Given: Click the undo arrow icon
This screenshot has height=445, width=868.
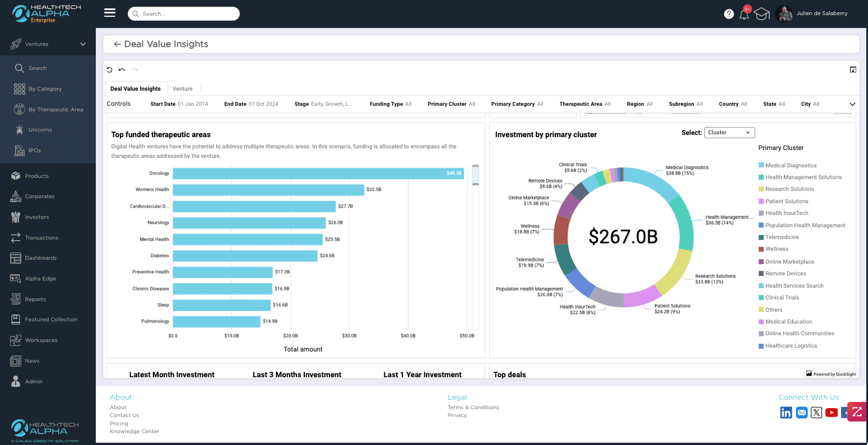Looking at the screenshot, I should coord(122,70).
